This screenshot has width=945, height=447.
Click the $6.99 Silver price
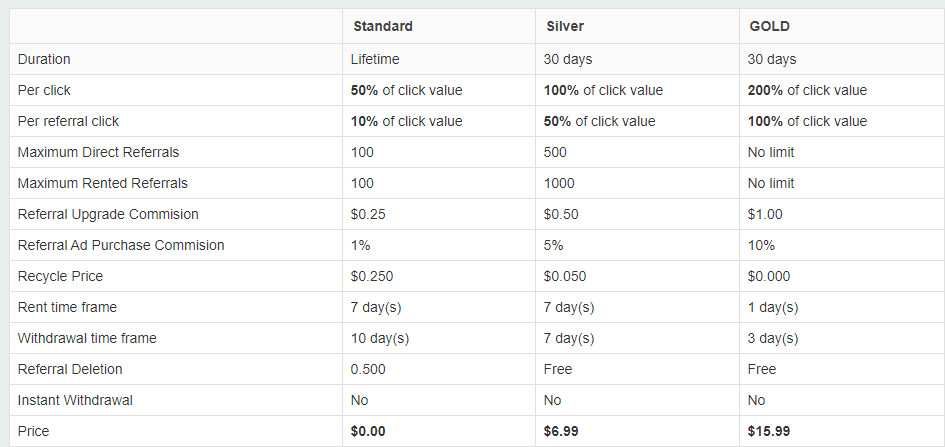(561, 431)
